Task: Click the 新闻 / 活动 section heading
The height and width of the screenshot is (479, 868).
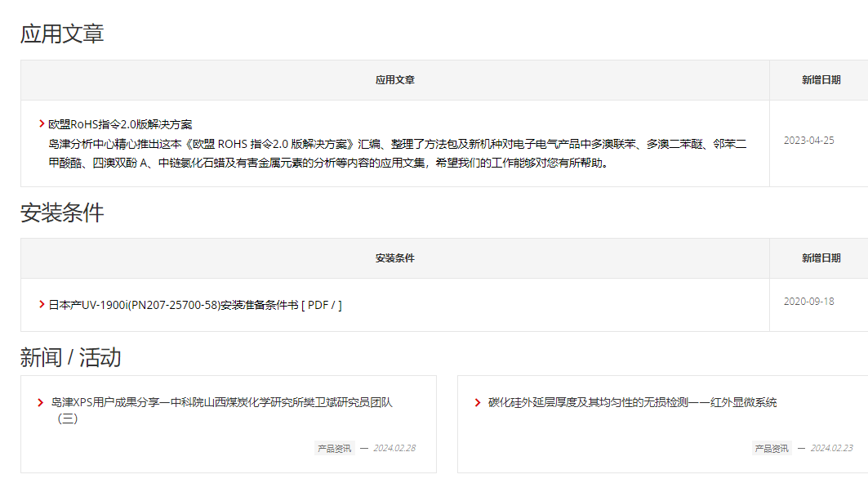Action: (x=70, y=357)
